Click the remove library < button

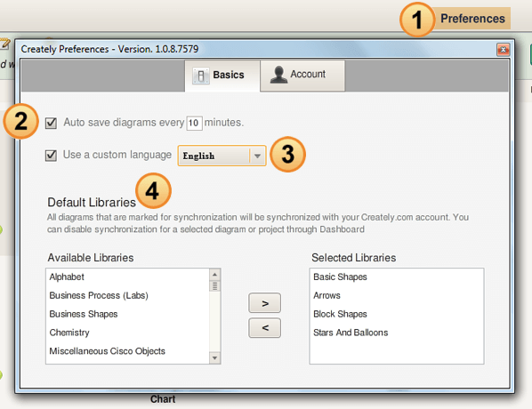coord(264,327)
